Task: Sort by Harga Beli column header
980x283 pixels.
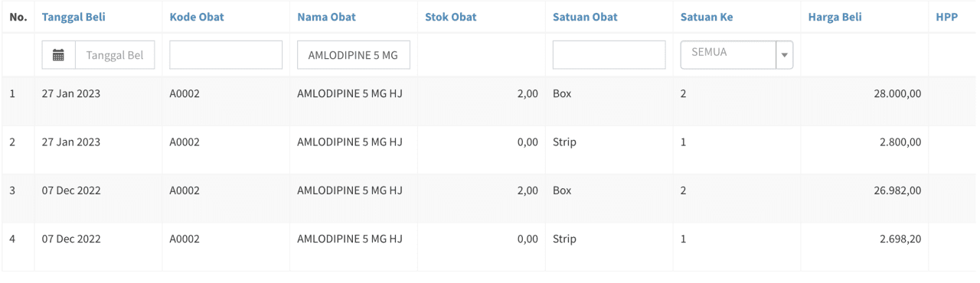Action: point(835,17)
